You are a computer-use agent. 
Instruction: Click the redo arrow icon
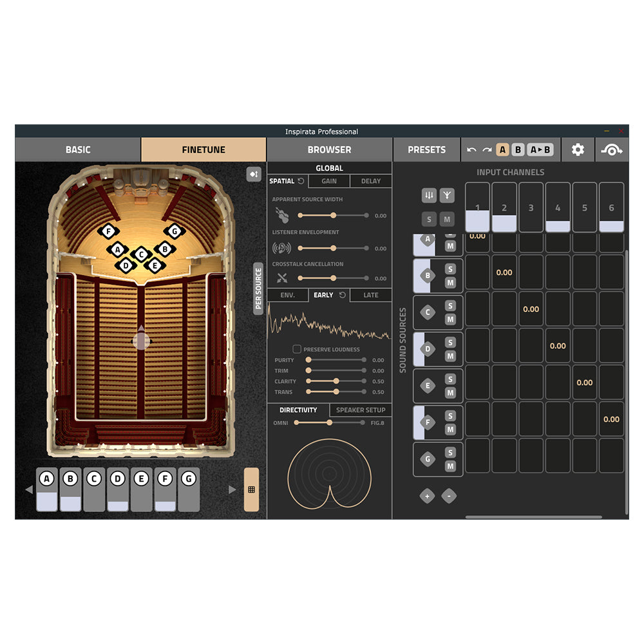(x=487, y=150)
